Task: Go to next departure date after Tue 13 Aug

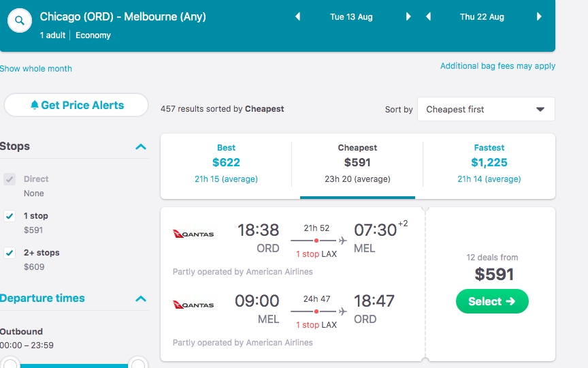Action: coord(408,17)
